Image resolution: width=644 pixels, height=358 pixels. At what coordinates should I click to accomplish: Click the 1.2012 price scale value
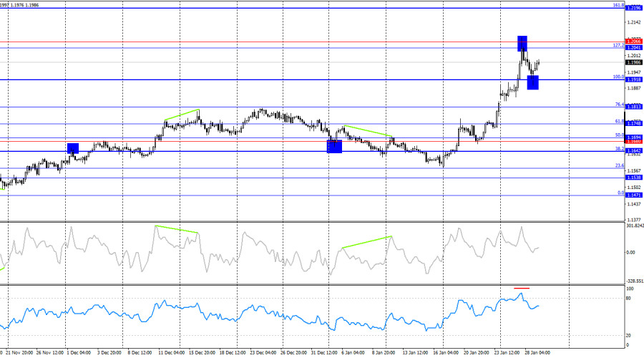tap(634, 56)
